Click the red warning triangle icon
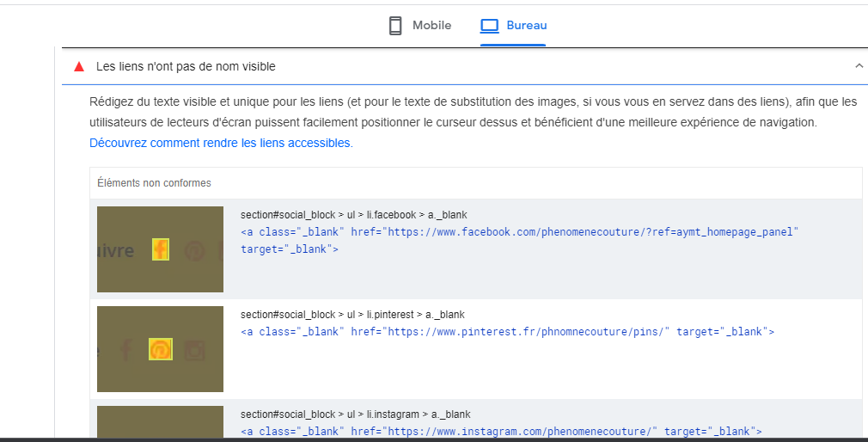Image resolution: width=868 pixels, height=442 pixels. 79,66
